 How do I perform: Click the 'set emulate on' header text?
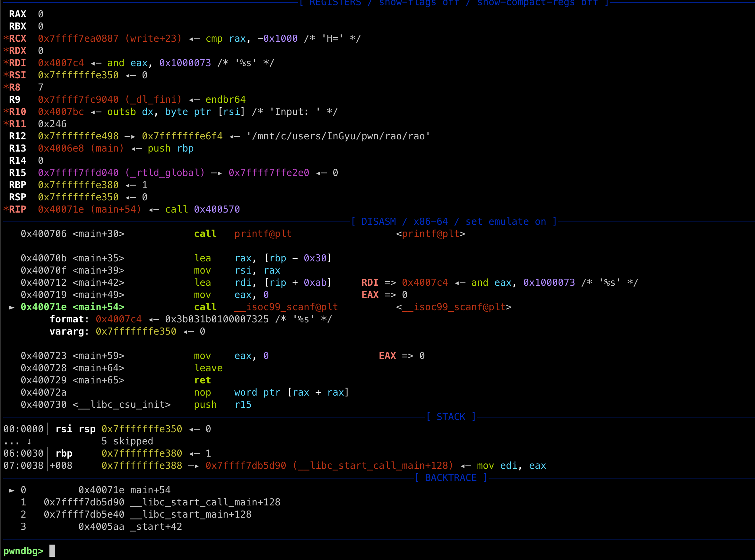coord(506,222)
